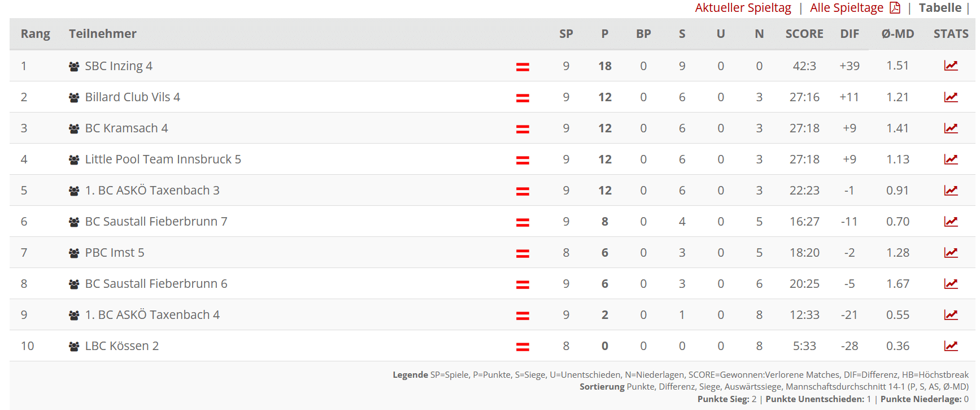Switch to Aktueller Spieltag view

743,8
